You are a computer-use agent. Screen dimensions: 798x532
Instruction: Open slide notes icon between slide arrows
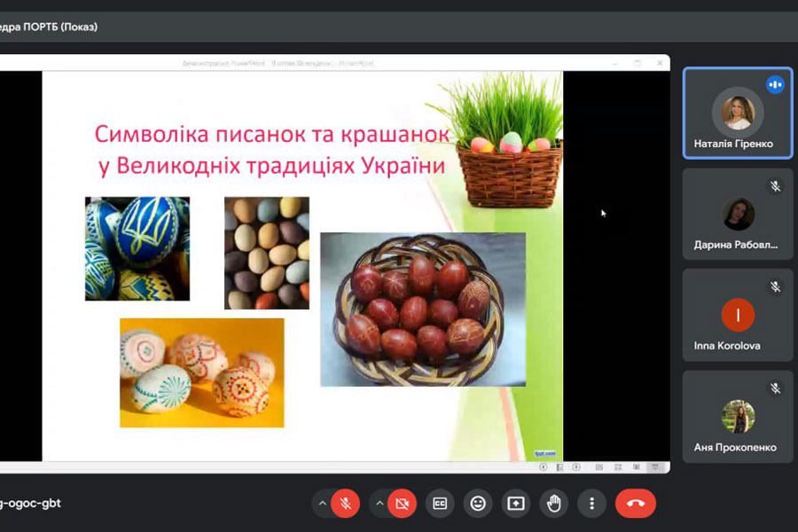coord(559,467)
